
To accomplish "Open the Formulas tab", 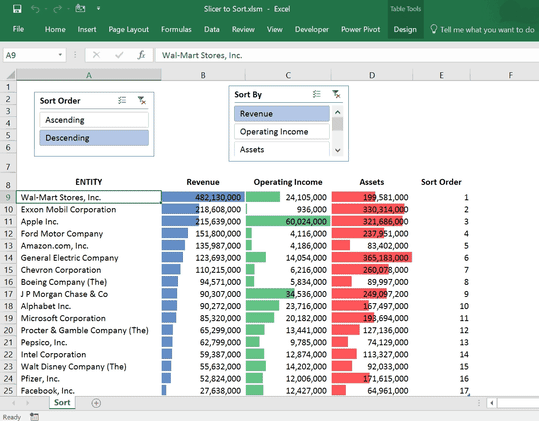I will (x=176, y=30).
